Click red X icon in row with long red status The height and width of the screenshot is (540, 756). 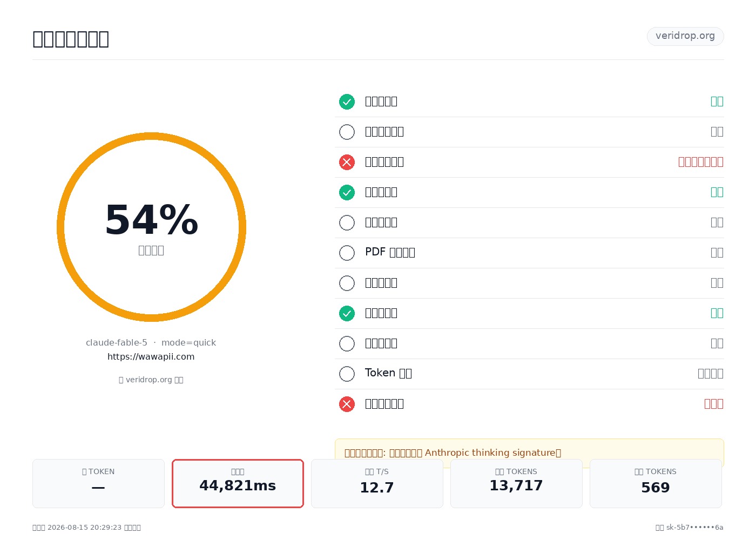(347, 162)
